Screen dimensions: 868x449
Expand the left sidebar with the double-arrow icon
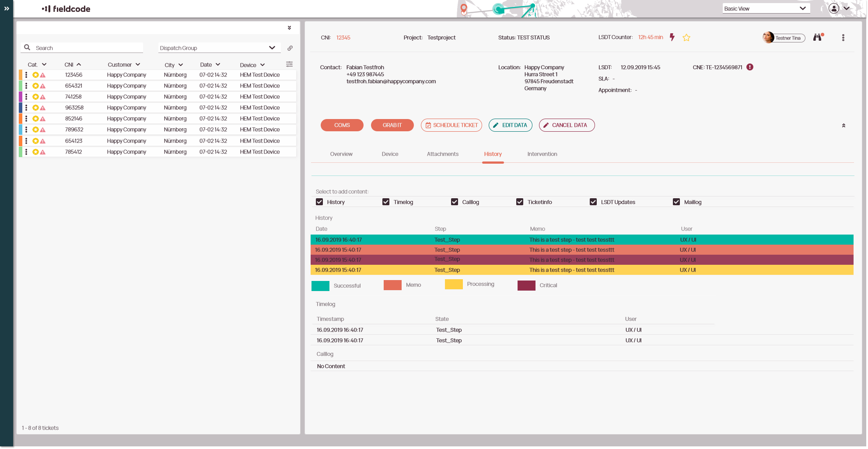point(7,8)
